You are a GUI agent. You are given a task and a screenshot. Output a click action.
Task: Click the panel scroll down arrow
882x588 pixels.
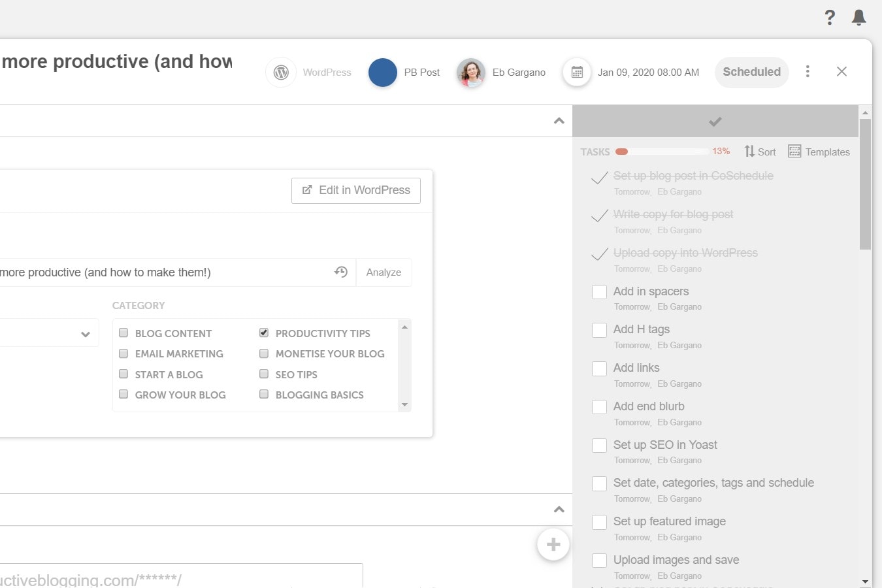(866, 581)
